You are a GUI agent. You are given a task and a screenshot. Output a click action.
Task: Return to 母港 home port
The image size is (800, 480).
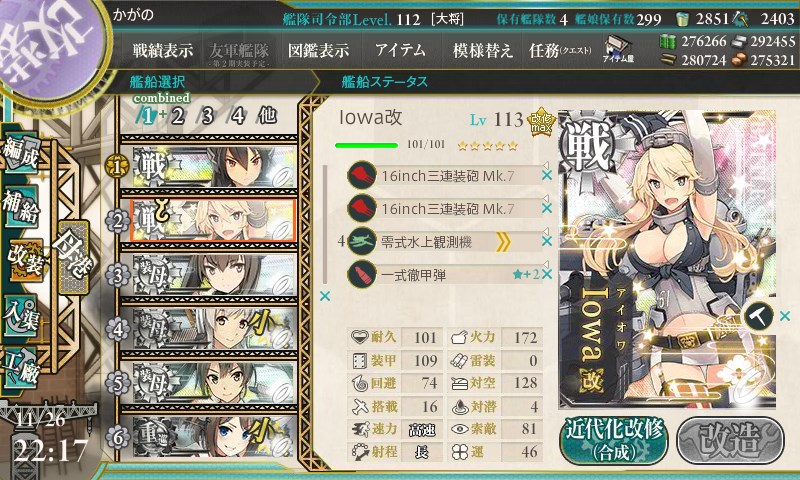[73, 257]
